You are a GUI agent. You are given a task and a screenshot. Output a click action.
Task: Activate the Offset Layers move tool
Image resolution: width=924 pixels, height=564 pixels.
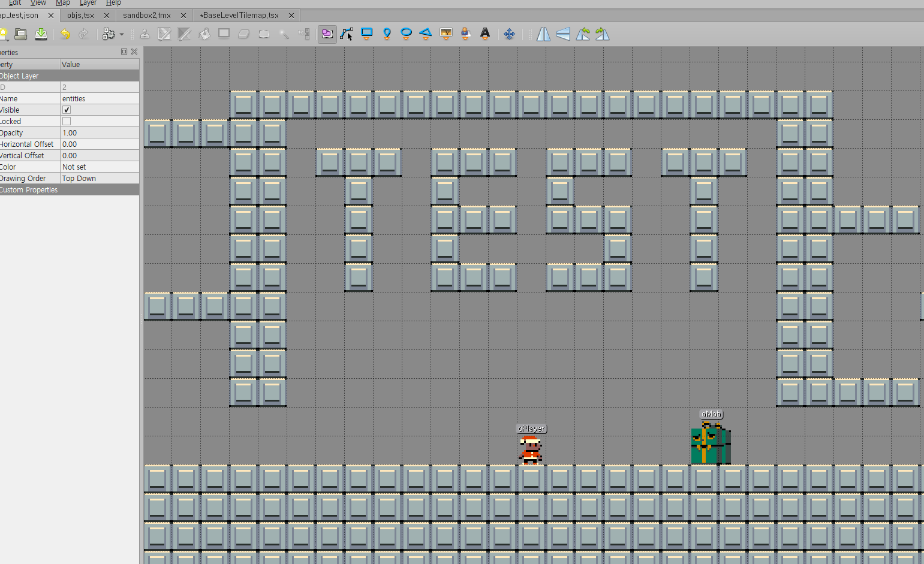pyautogui.click(x=509, y=34)
